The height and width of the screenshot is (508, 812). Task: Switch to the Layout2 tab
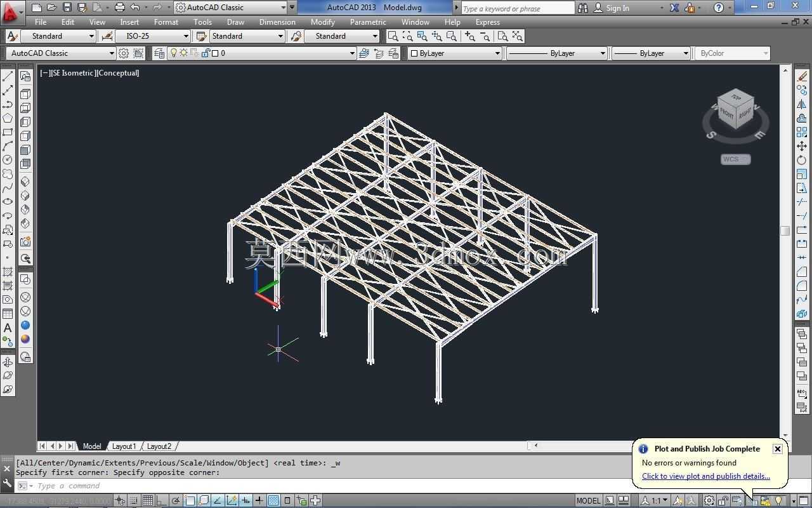point(159,446)
